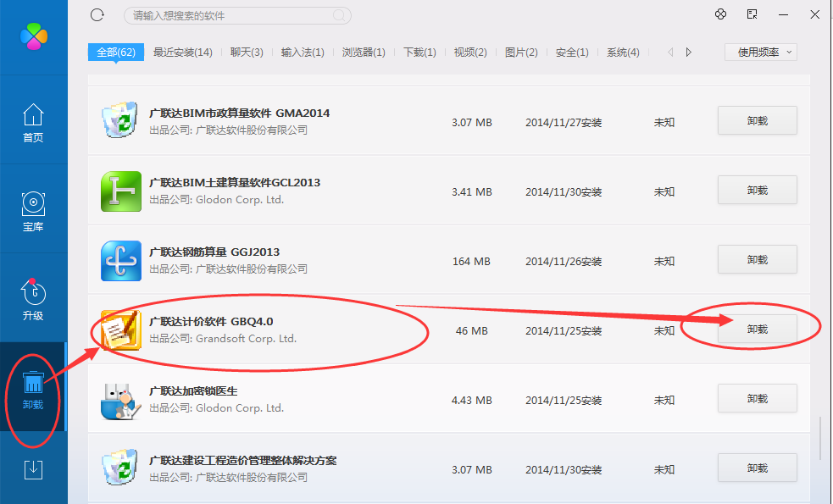Uninstall 广联达BIM土建算量软件GCL2013
Screen dimensions: 833x504
(x=757, y=190)
